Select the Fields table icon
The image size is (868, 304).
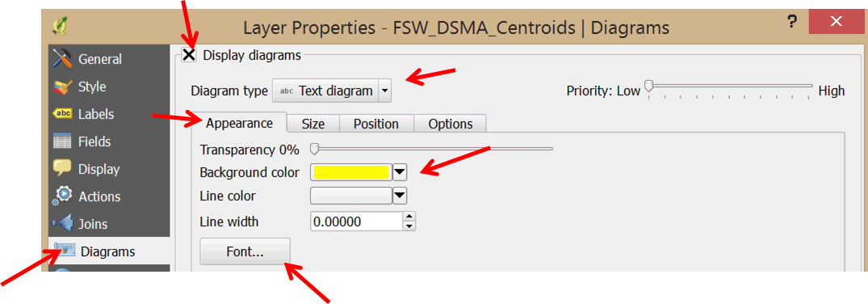point(62,141)
